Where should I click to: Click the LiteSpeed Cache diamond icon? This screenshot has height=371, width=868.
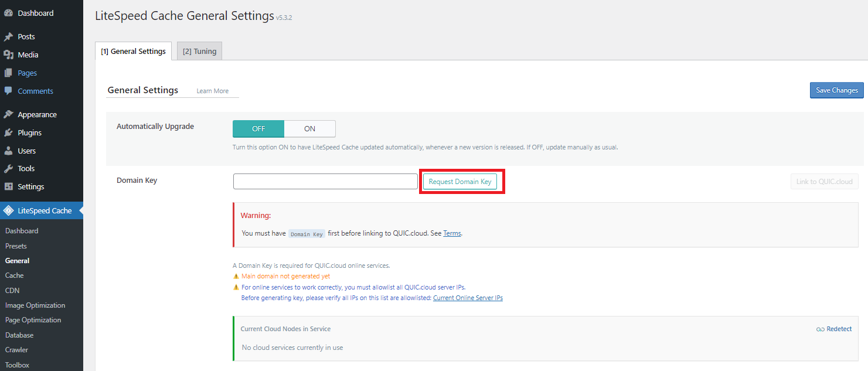click(8, 210)
